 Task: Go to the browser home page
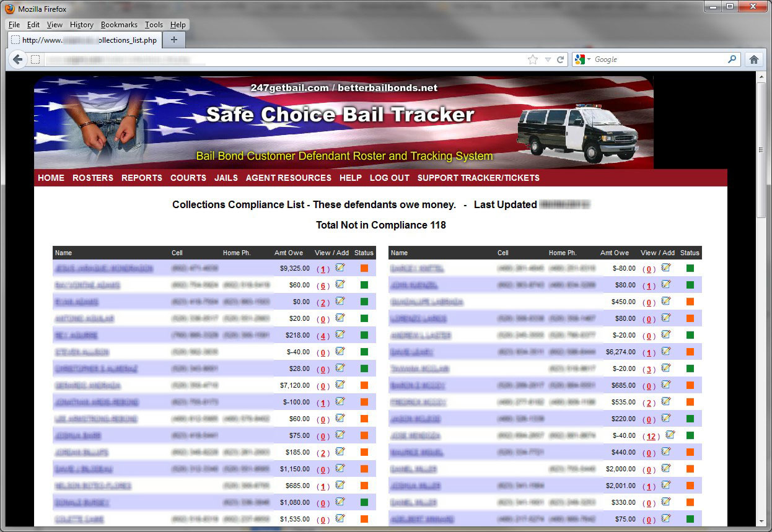754,59
